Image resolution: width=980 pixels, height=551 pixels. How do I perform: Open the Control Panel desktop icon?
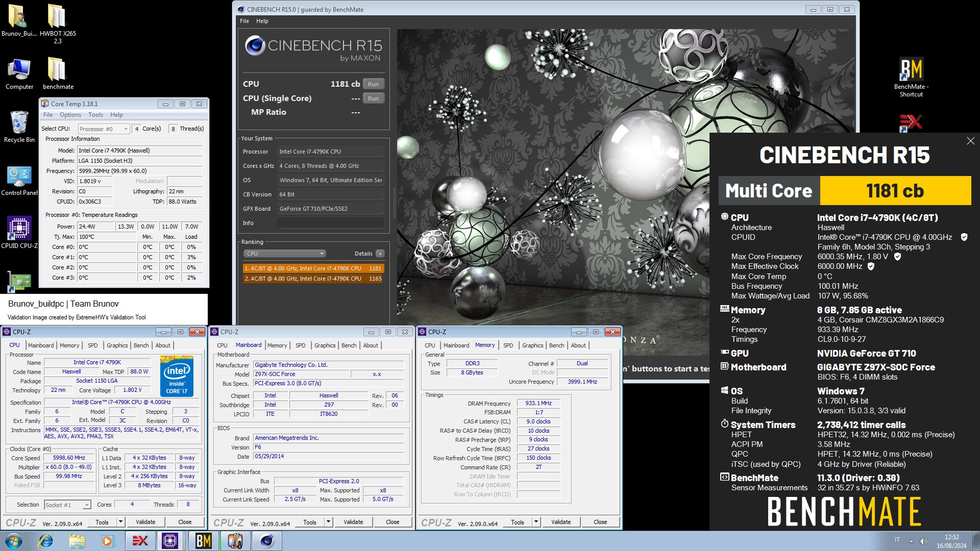(19, 181)
